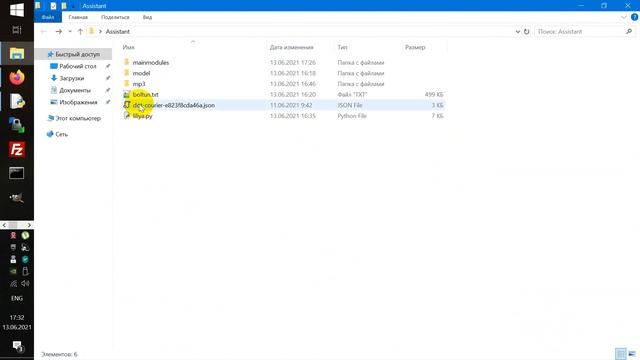Click the ENG language indicator
The height and width of the screenshot is (360, 640).
(17, 298)
